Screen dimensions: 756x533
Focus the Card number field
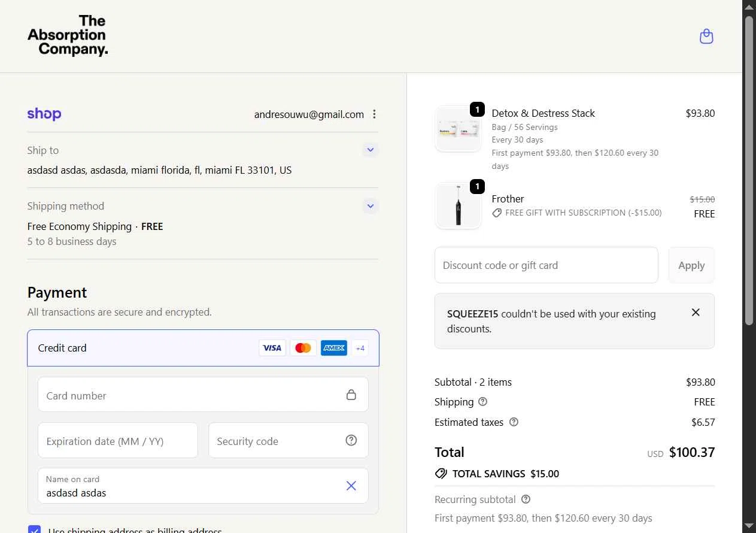203,395
